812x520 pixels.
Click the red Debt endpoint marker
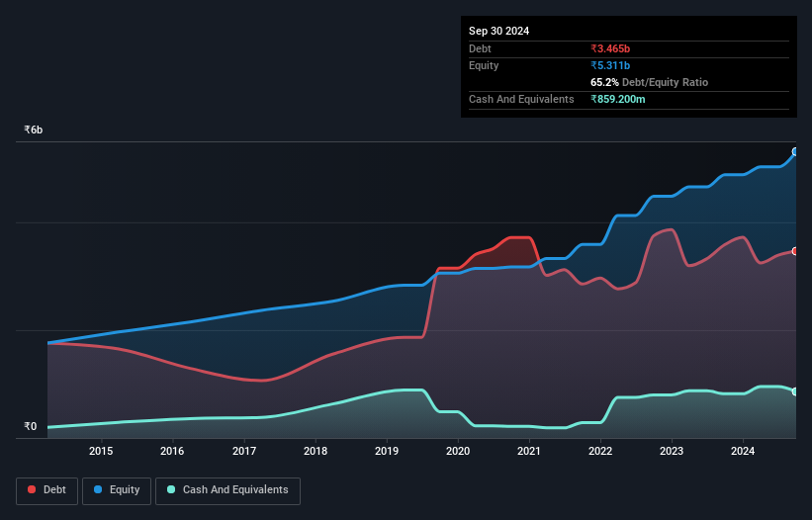(795, 251)
